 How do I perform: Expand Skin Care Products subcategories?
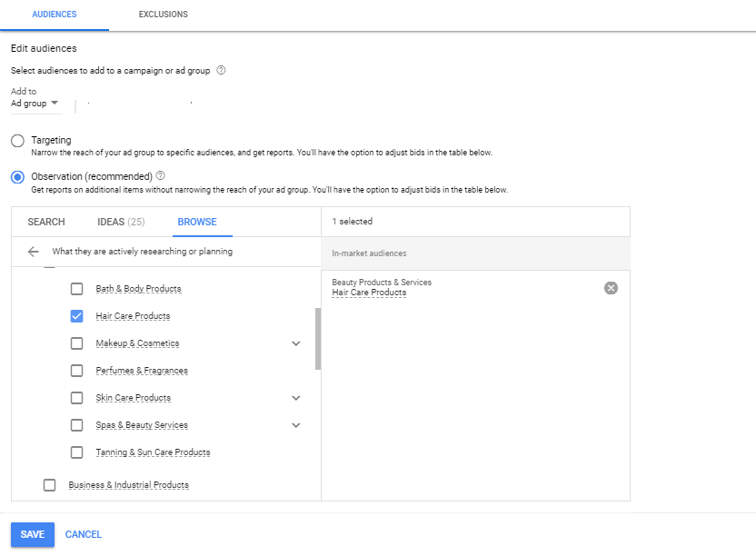point(296,398)
